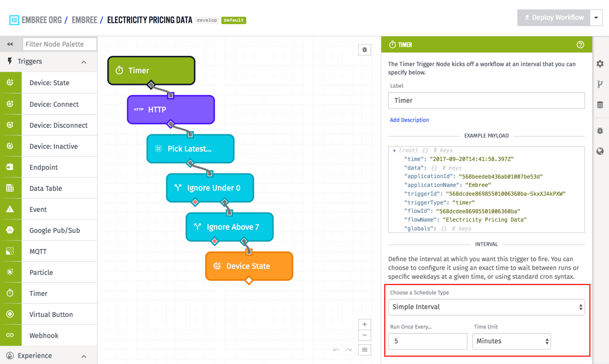Select the Webhook trigger in palette
The width and height of the screenshot is (609, 364).
pyautogui.click(x=44, y=336)
